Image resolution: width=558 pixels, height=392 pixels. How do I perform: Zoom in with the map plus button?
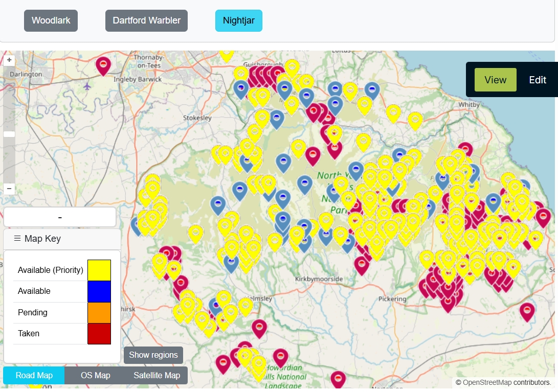[9, 60]
